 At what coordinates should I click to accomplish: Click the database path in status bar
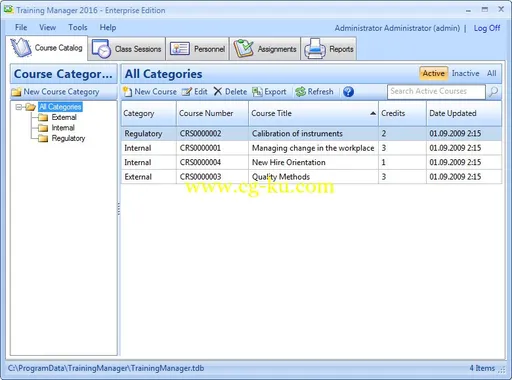click(106, 368)
